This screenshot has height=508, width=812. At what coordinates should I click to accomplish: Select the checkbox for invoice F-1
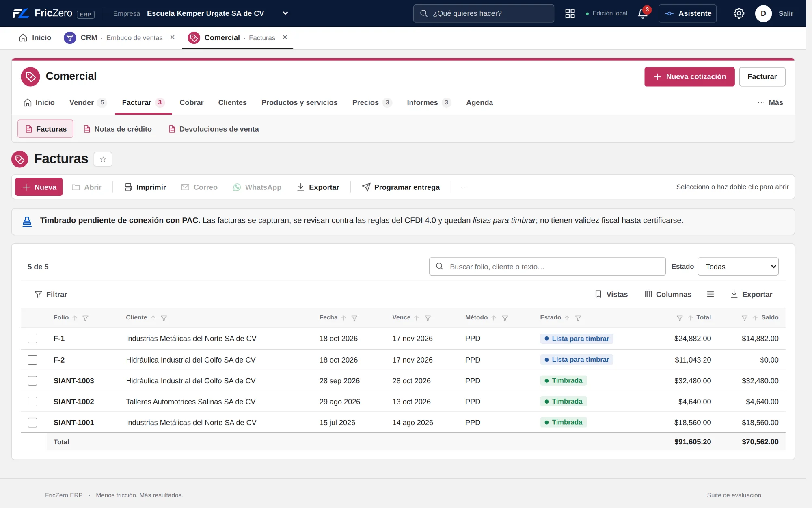point(32,339)
